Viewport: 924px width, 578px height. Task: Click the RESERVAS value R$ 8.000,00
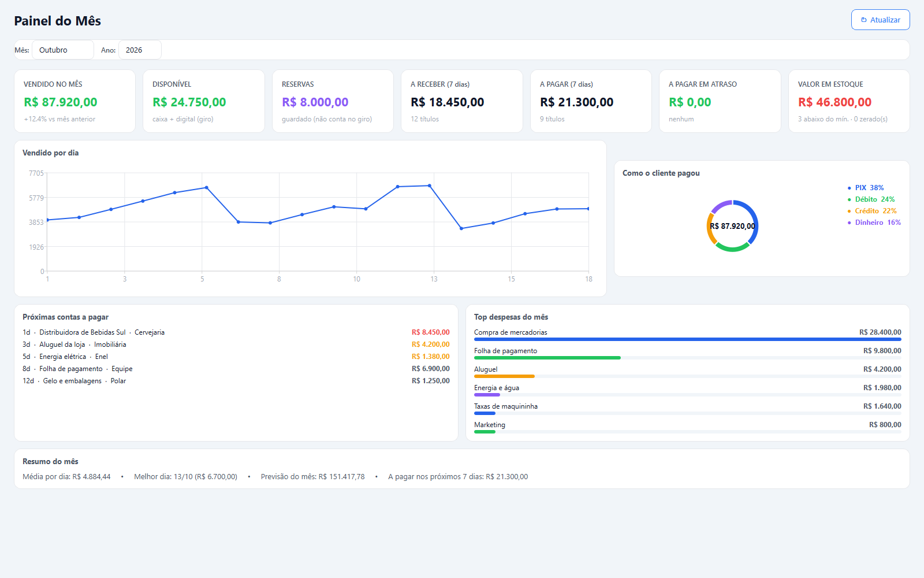click(315, 102)
